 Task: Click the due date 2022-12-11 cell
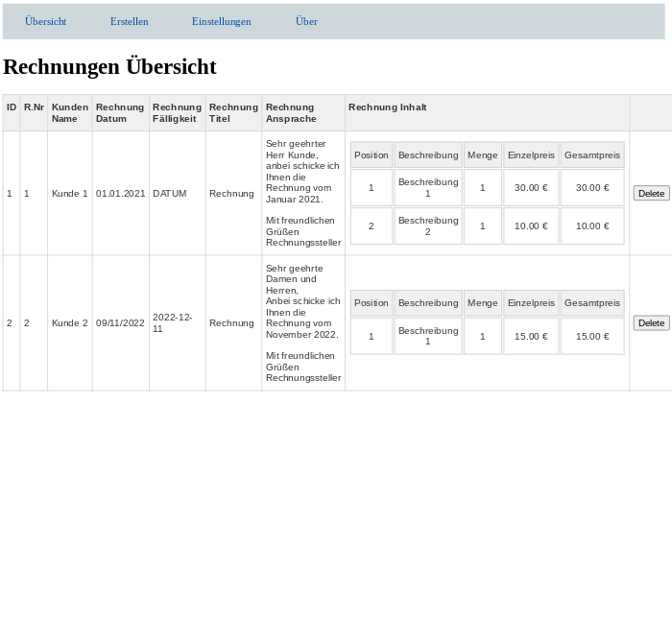click(173, 323)
